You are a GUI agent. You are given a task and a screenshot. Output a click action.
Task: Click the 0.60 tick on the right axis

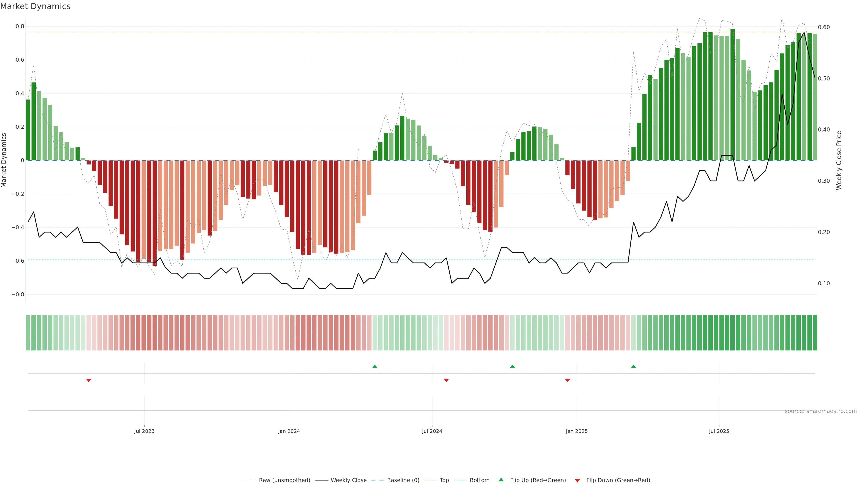pyautogui.click(x=824, y=27)
